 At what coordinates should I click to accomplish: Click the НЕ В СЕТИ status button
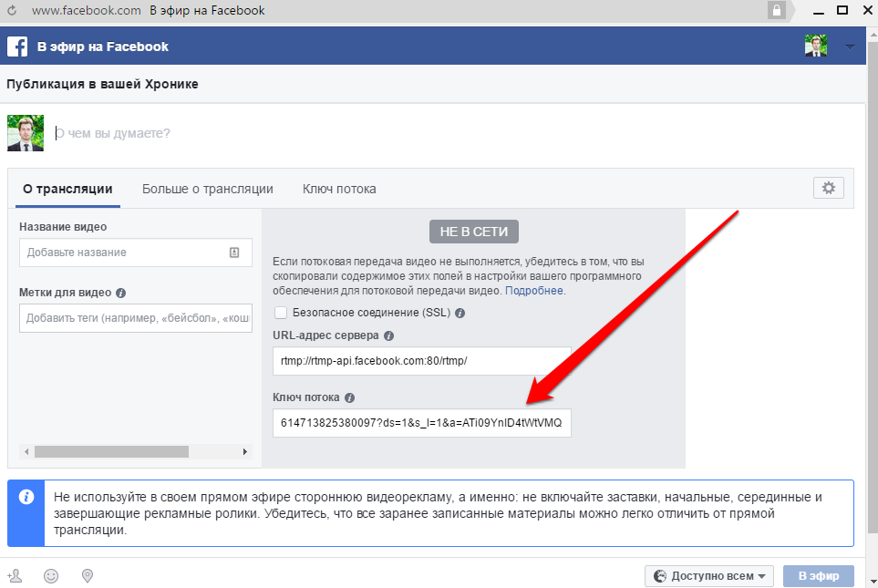(474, 232)
